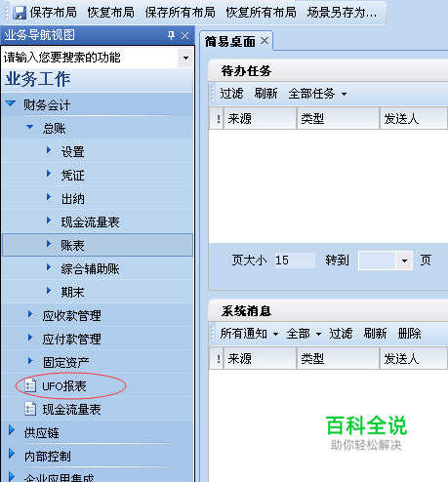The image size is (448, 482).
Task: Click 保存所有布局 toolbar button
Action: (180, 13)
